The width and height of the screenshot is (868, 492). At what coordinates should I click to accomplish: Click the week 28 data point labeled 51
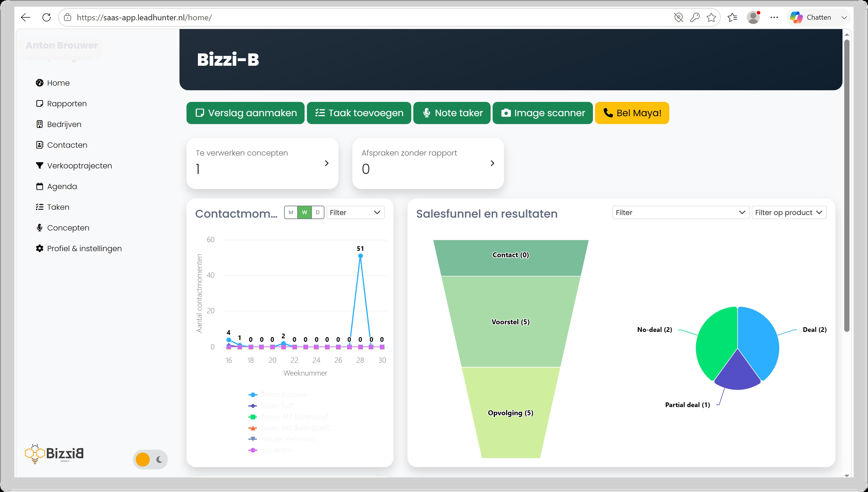click(360, 256)
